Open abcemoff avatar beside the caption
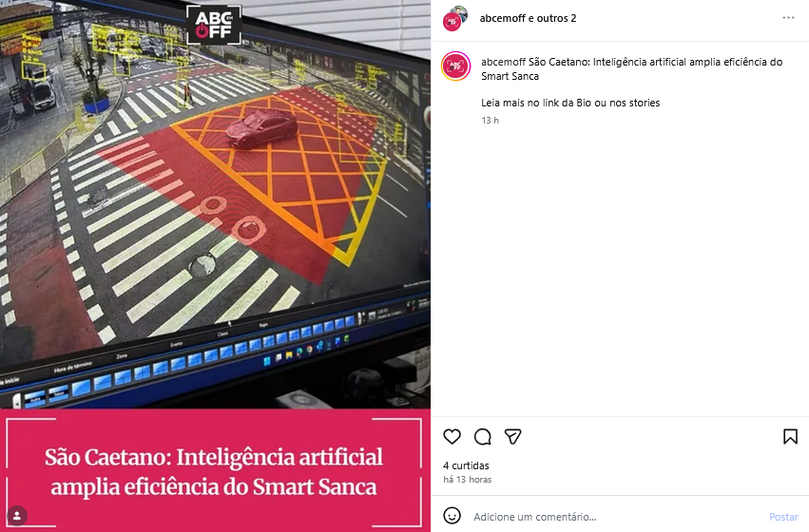Image resolution: width=809 pixels, height=532 pixels. pos(455,66)
